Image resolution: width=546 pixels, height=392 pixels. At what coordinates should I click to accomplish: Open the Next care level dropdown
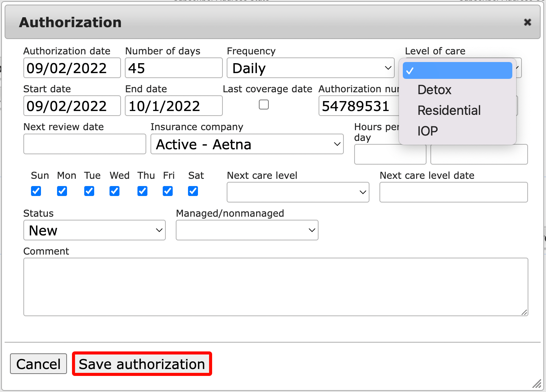coord(298,192)
